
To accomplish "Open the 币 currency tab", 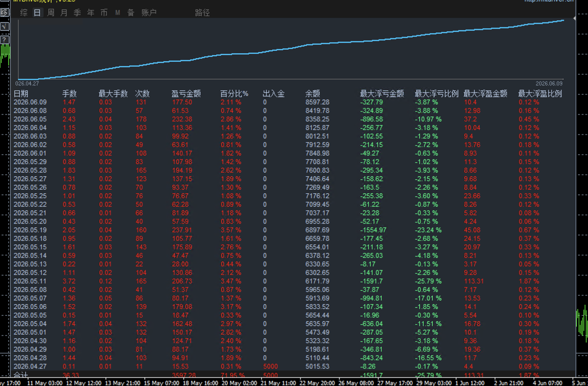I will (104, 12).
